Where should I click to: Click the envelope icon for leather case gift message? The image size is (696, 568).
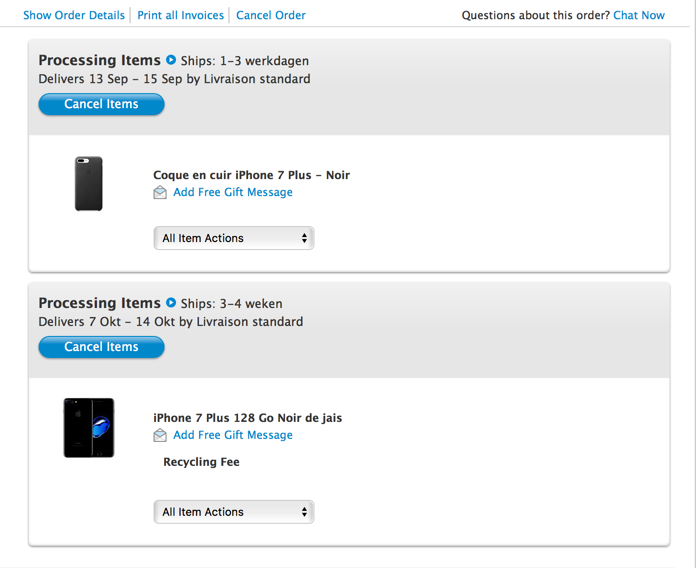pyautogui.click(x=160, y=193)
